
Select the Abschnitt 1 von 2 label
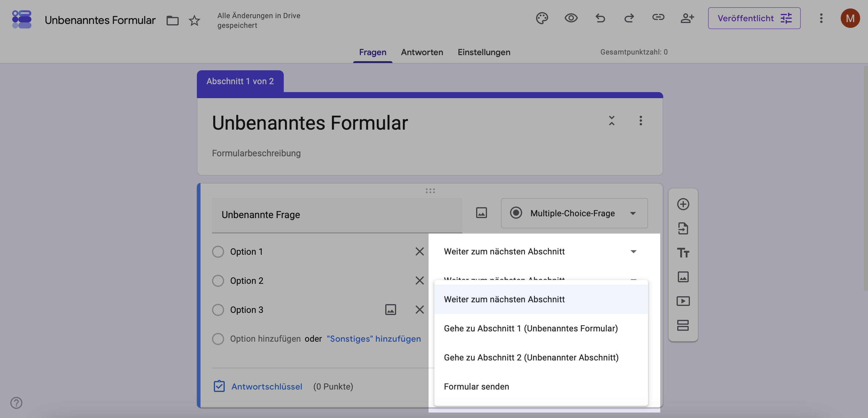240,81
